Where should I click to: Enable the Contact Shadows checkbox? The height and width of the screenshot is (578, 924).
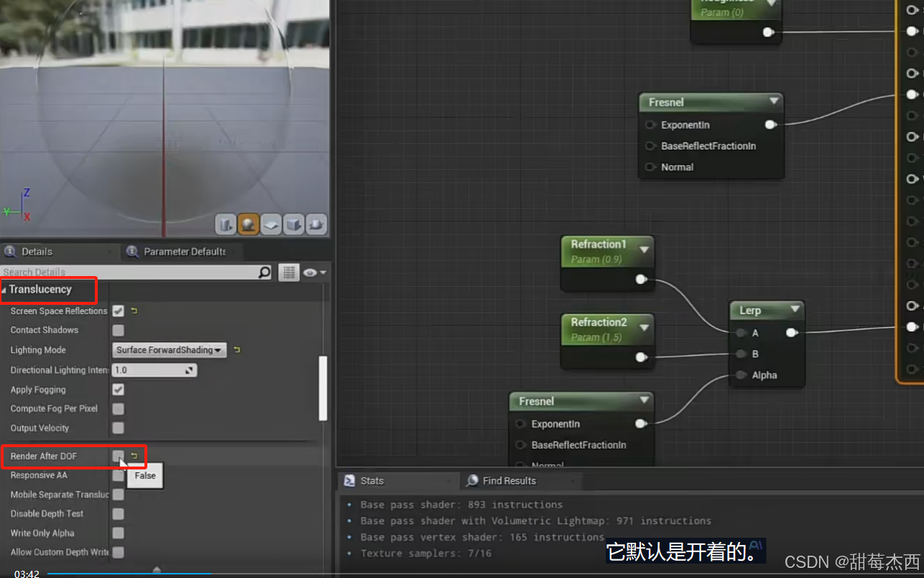(119, 330)
